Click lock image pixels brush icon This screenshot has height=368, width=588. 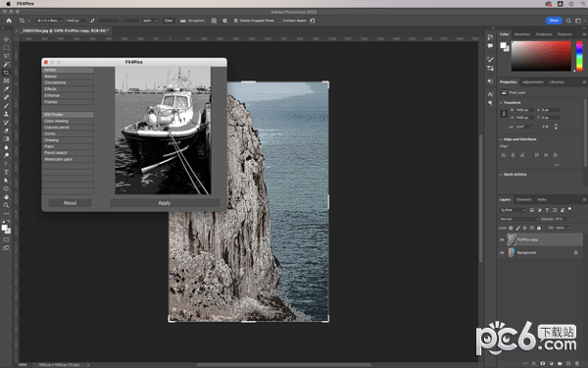pyautogui.click(x=517, y=228)
